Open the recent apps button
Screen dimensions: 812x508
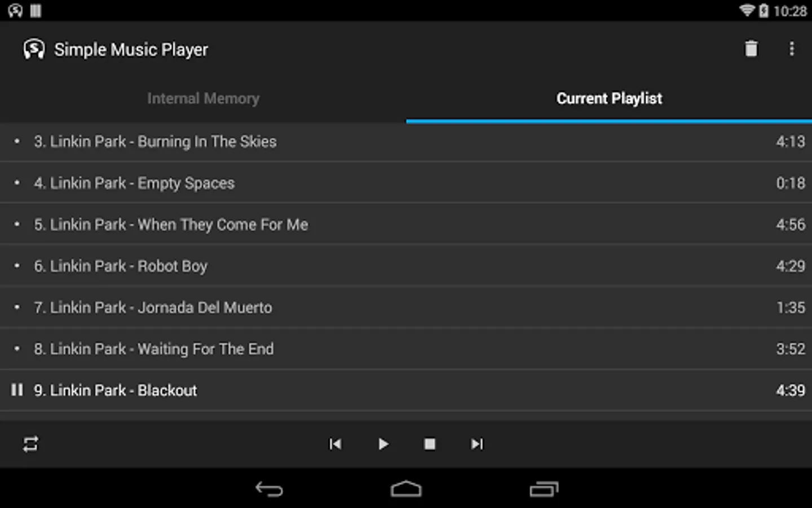tap(544, 489)
